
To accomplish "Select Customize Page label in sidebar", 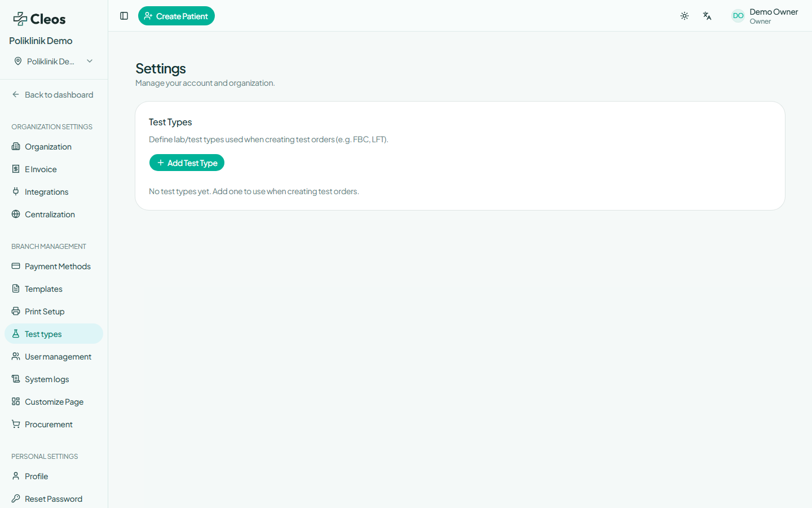I will [54, 402].
